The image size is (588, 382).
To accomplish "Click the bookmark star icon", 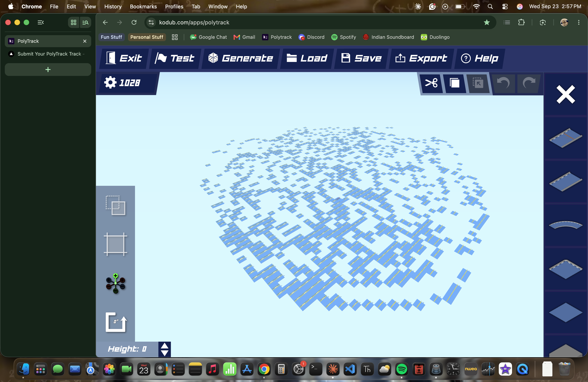I will coord(487,22).
